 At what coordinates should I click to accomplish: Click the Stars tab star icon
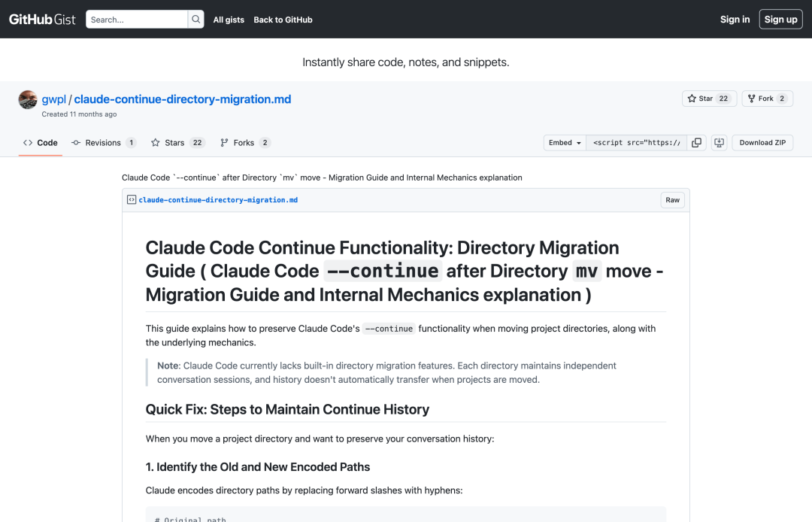[156, 142]
